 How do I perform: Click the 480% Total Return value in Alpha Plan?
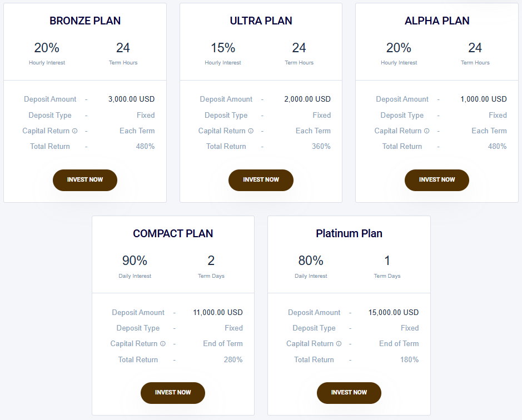coord(497,146)
